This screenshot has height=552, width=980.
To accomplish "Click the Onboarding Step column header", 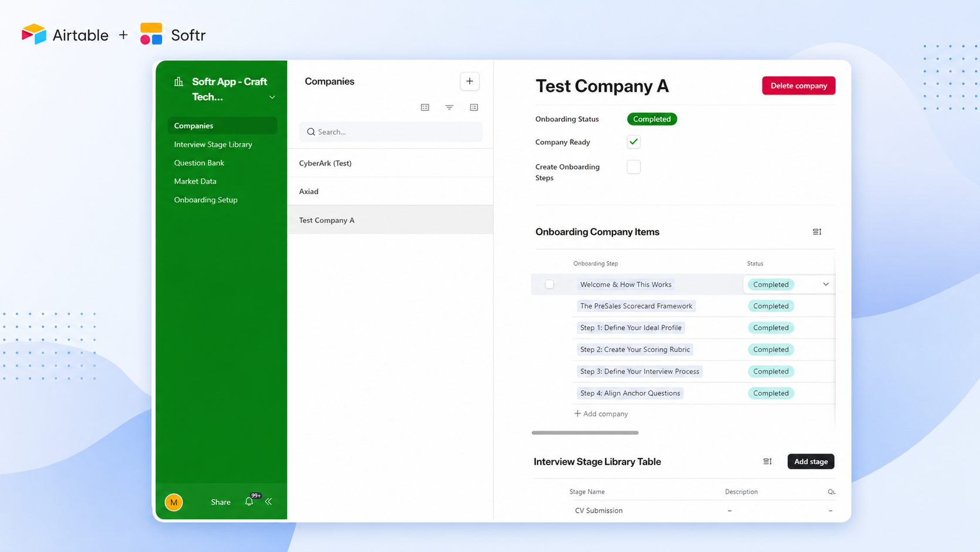I will click(596, 263).
